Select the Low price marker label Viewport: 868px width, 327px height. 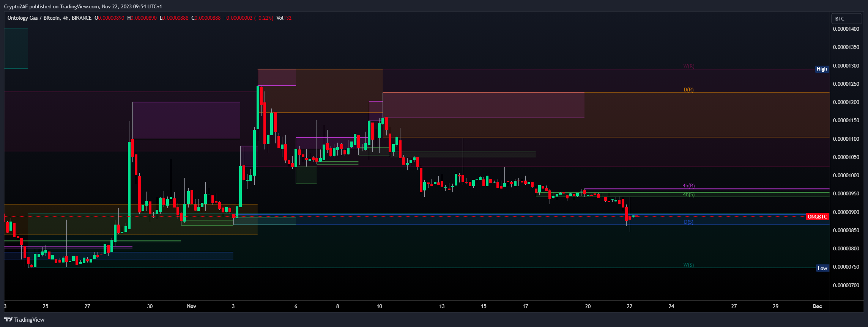click(822, 268)
